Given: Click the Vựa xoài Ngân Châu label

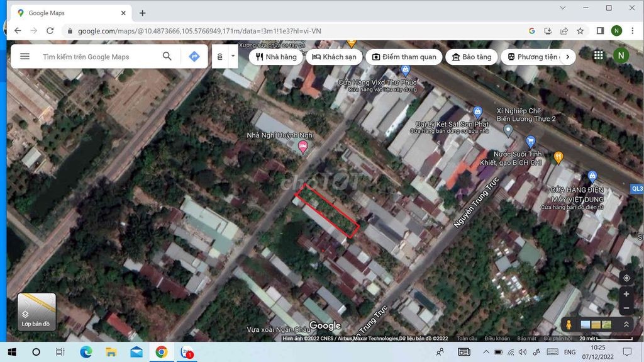Looking at the screenshot, I should 279,329.
